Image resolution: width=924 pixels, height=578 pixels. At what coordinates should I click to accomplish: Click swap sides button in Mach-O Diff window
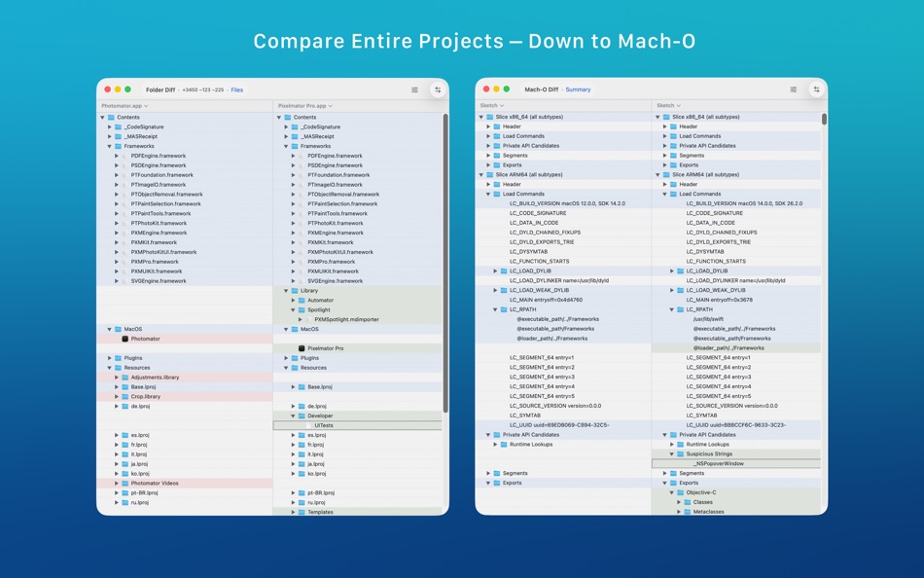816,90
